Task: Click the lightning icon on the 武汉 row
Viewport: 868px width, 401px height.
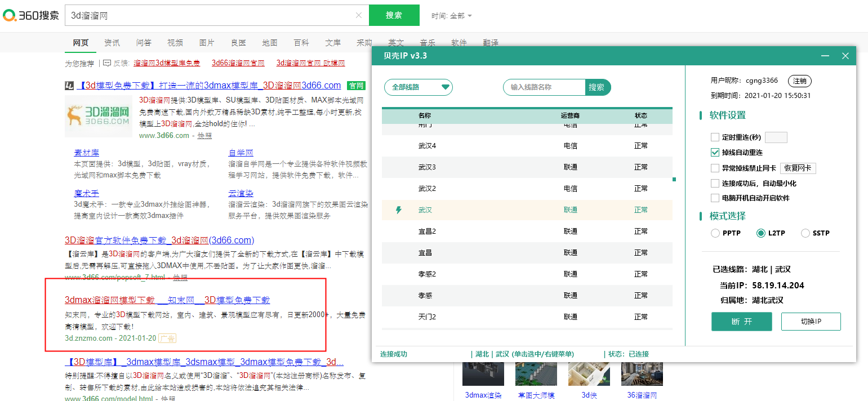Action: [399, 210]
